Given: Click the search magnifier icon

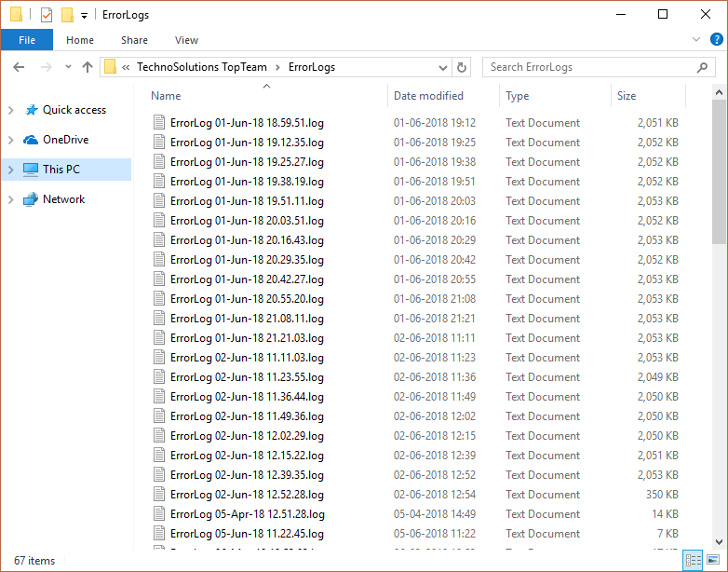Looking at the screenshot, I should [703, 67].
